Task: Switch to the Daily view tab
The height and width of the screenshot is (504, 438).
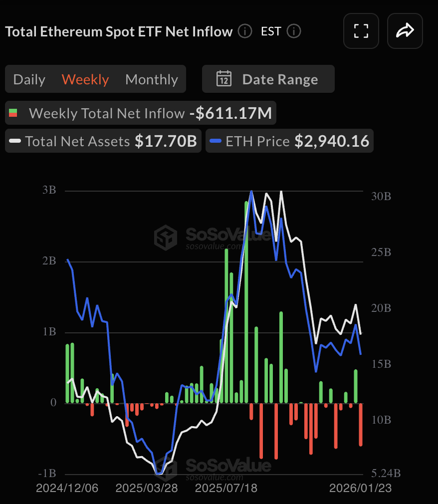Action: pyautogui.click(x=29, y=79)
